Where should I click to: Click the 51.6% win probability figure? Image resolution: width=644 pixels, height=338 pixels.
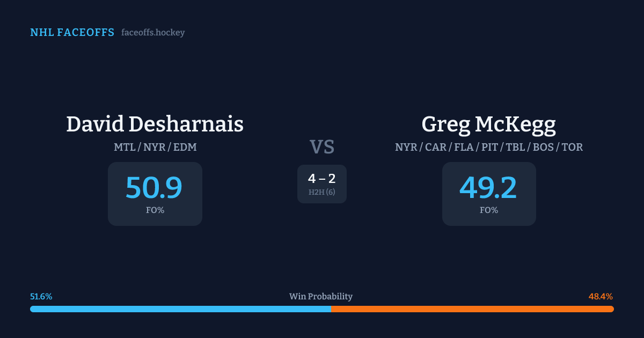click(x=41, y=297)
